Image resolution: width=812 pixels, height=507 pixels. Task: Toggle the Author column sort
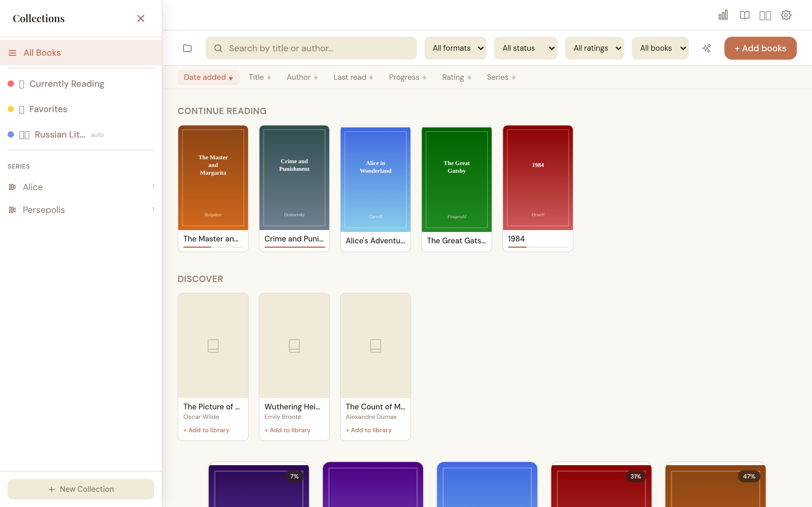click(x=301, y=77)
